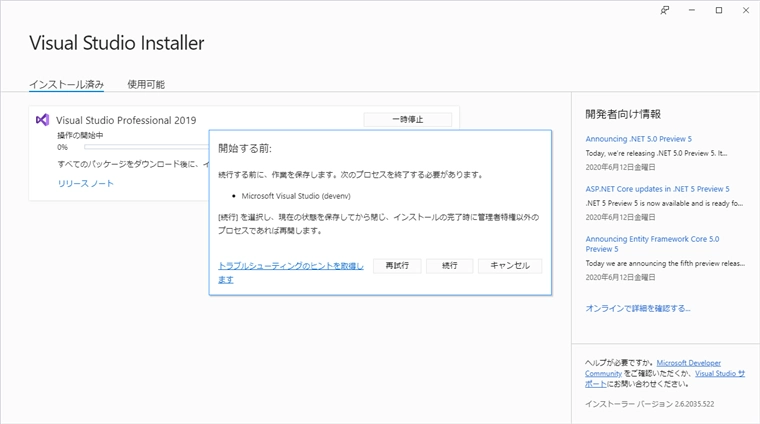The image size is (760, 424).
Task: Switch to the インストール済み tab
Action: (x=66, y=84)
